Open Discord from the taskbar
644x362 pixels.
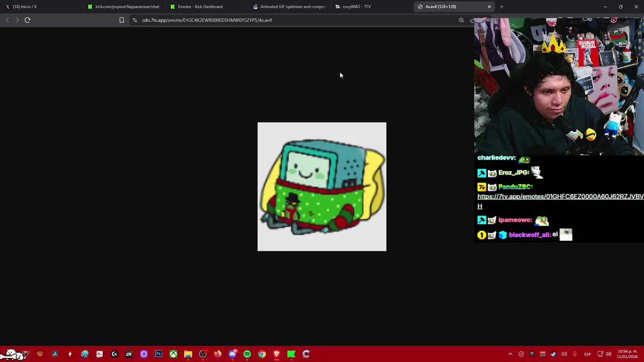(232, 354)
